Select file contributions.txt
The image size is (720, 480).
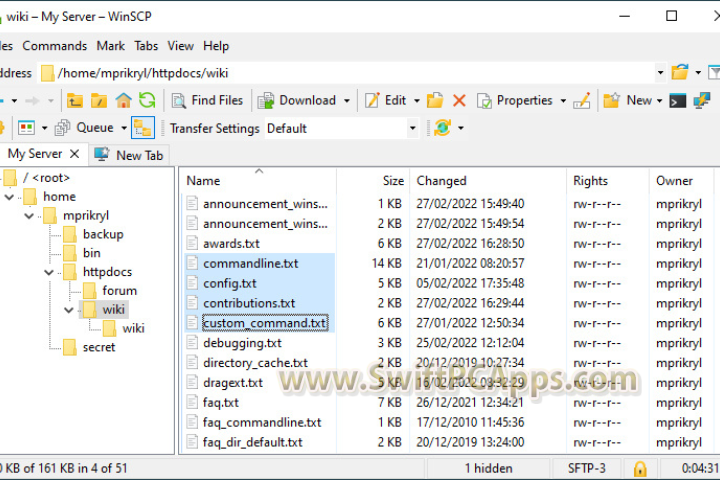(x=249, y=303)
